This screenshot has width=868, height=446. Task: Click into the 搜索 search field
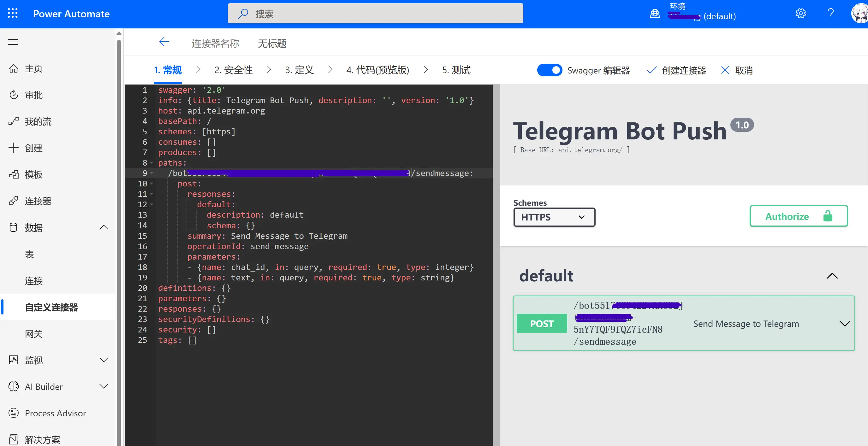pyautogui.click(x=375, y=14)
